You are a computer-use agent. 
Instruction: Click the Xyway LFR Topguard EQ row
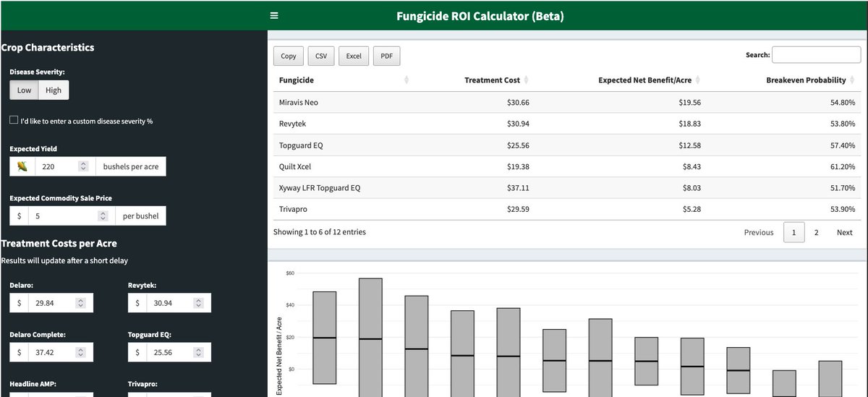[567, 188]
